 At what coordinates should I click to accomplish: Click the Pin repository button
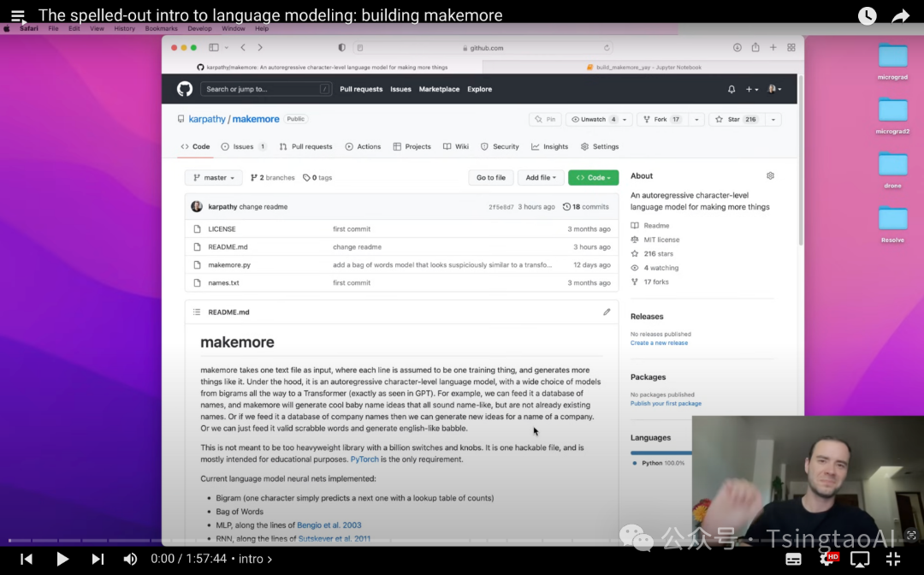pos(545,119)
